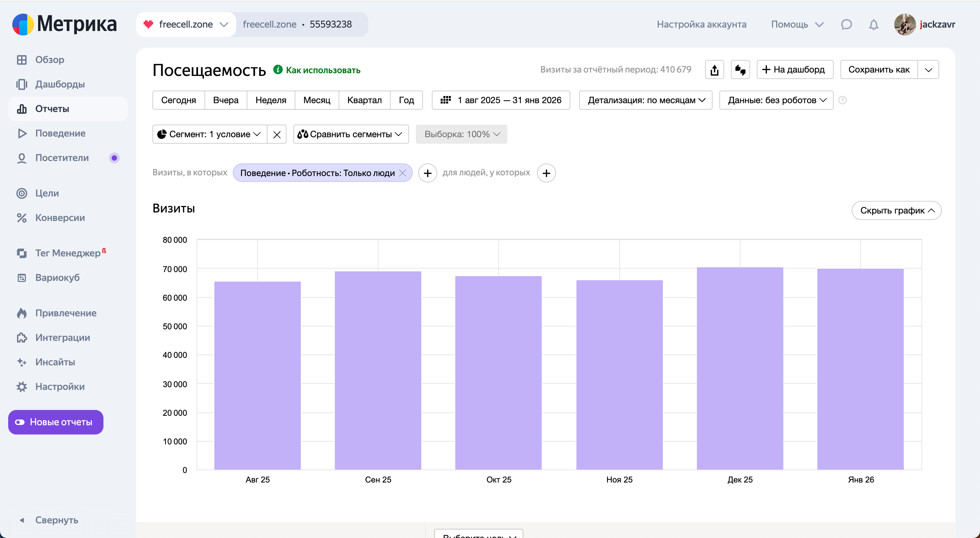Expand the arrow next to Сохранить как
Viewport: 980px width, 538px height.
928,70
